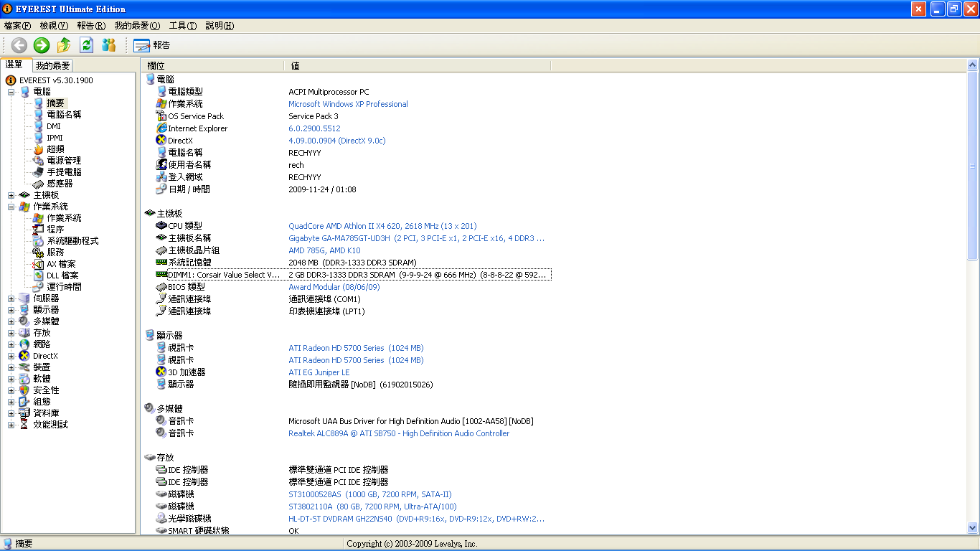Select the DLL 檔案 icon

(x=39, y=275)
